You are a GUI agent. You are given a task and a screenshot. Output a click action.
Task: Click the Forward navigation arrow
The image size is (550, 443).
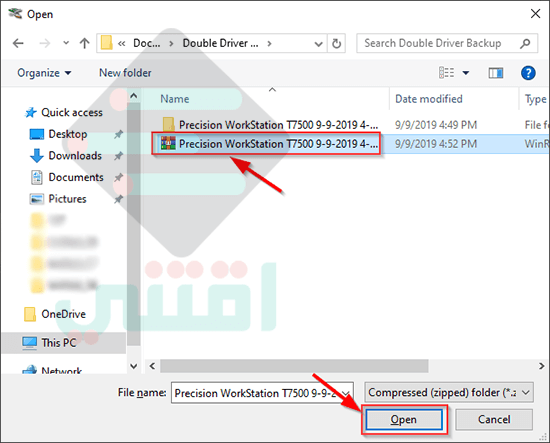click(x=45, y=43)
